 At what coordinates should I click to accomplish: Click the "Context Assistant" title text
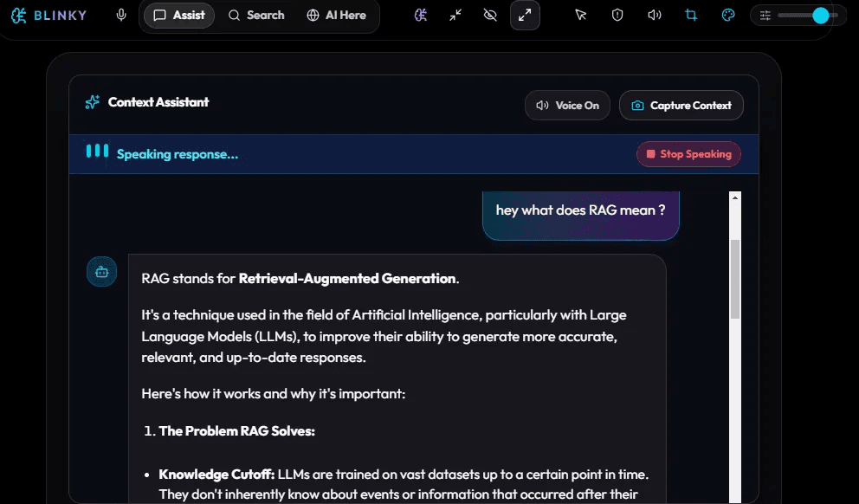(x=158, y=102)
